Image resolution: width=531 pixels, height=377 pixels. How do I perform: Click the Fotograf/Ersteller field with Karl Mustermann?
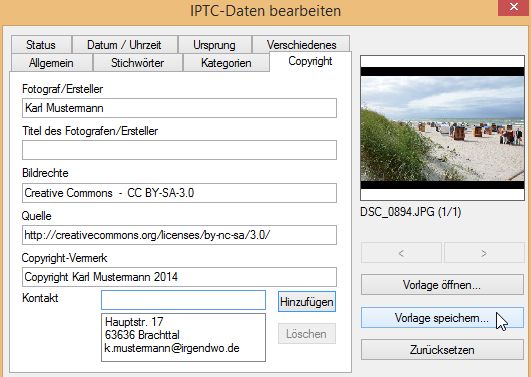pyautogui.click(x=179, y=108)
